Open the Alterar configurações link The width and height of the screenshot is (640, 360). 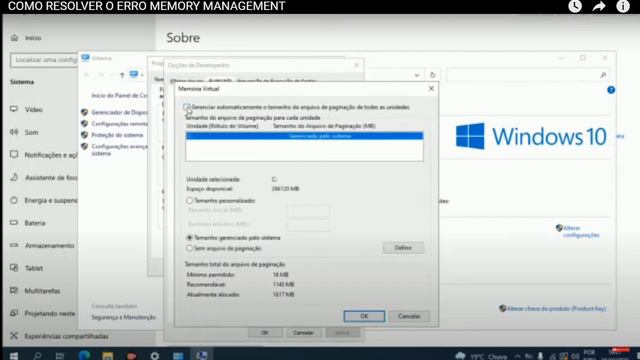tap(581, 231)
